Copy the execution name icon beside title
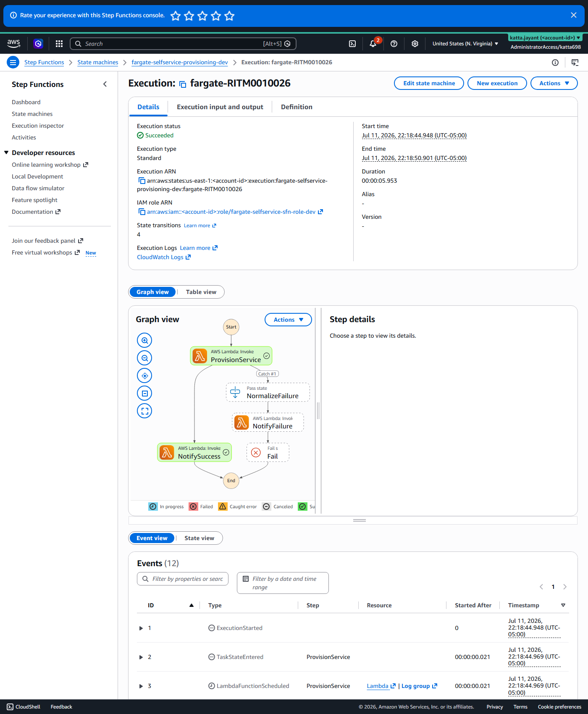This screenshot has height=714, width=588. [x=183, y=84]
